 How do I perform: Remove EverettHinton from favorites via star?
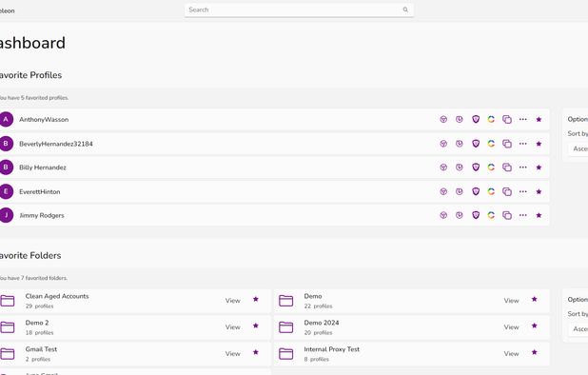[539, 191]
